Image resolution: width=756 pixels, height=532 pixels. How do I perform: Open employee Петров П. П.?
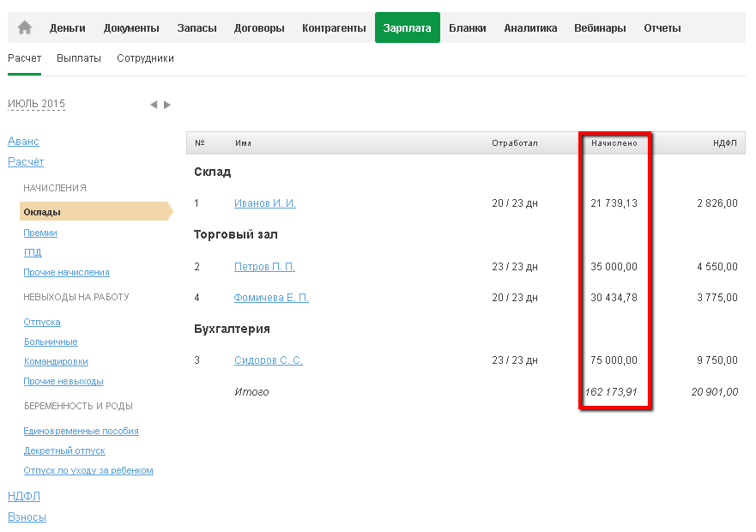tap(264, 267)
